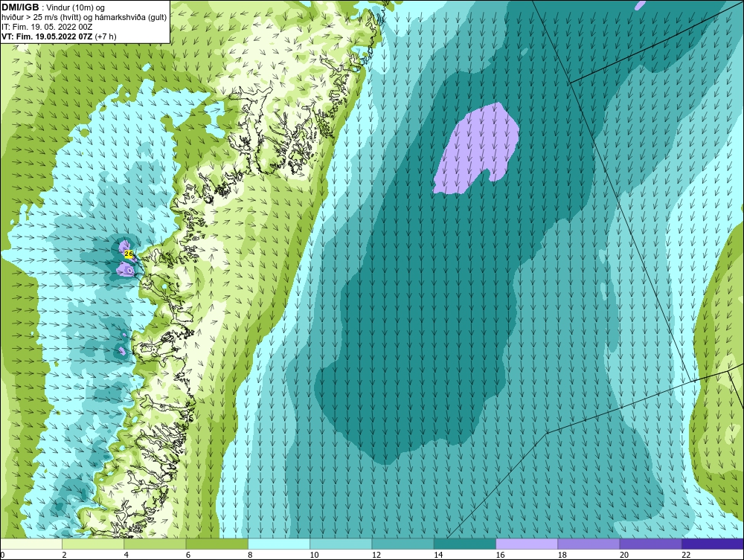This screenshot has height=560, width=744.
Task: Select the 10-12 m/s legend color
Action: 341,544
